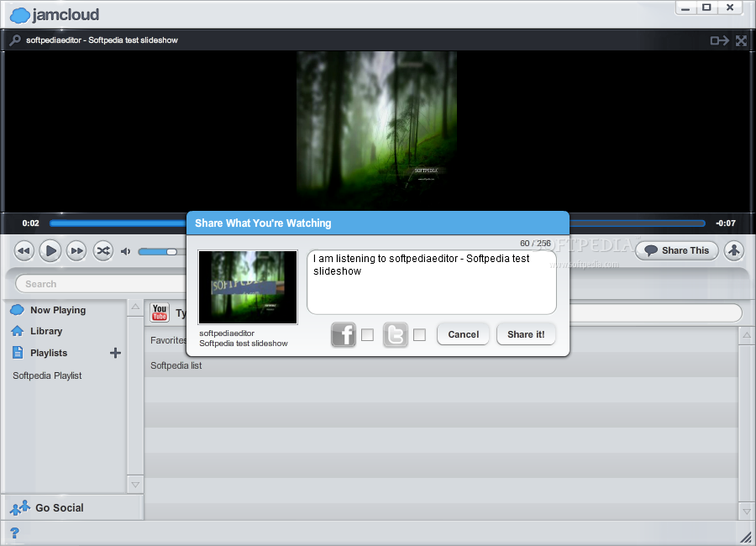Adjust the volume slider handle
This screenshot has width=756, height=546.
[171, 252]
